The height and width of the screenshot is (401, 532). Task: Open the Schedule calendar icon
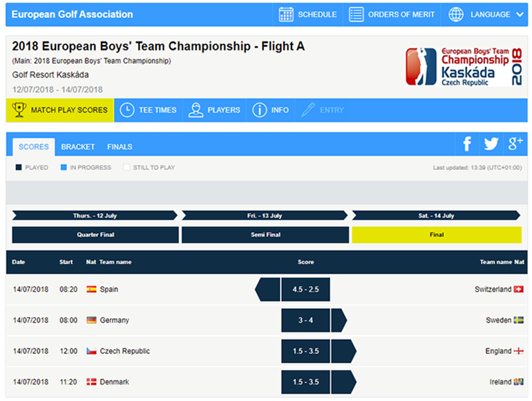[x=286, y=15]
